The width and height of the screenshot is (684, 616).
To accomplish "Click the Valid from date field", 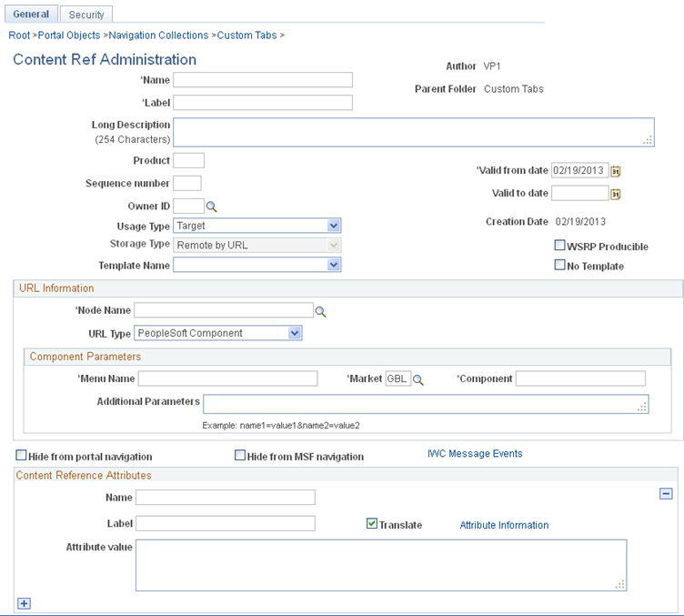I will coord(579,170).
